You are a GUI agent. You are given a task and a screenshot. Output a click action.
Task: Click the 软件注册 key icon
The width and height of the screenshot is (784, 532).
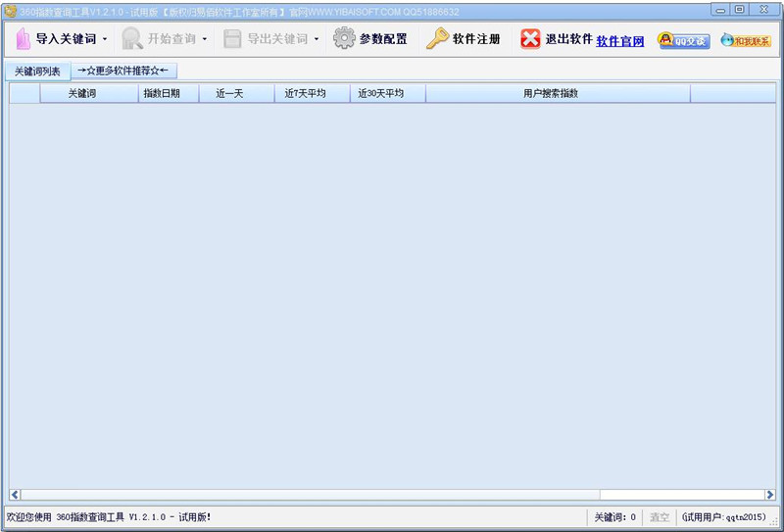(x=437, y=39)
